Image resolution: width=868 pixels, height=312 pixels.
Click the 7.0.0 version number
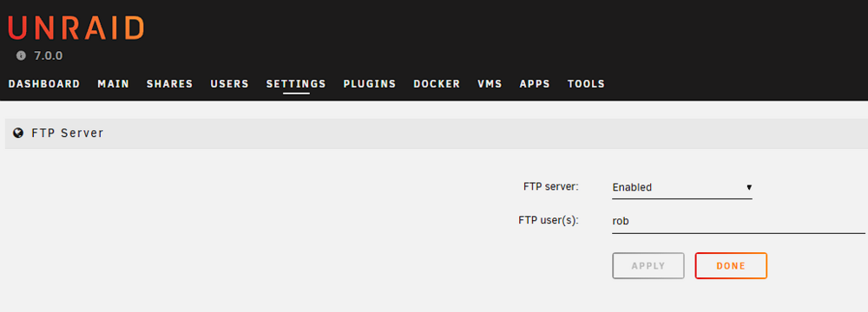click(48, 55)
